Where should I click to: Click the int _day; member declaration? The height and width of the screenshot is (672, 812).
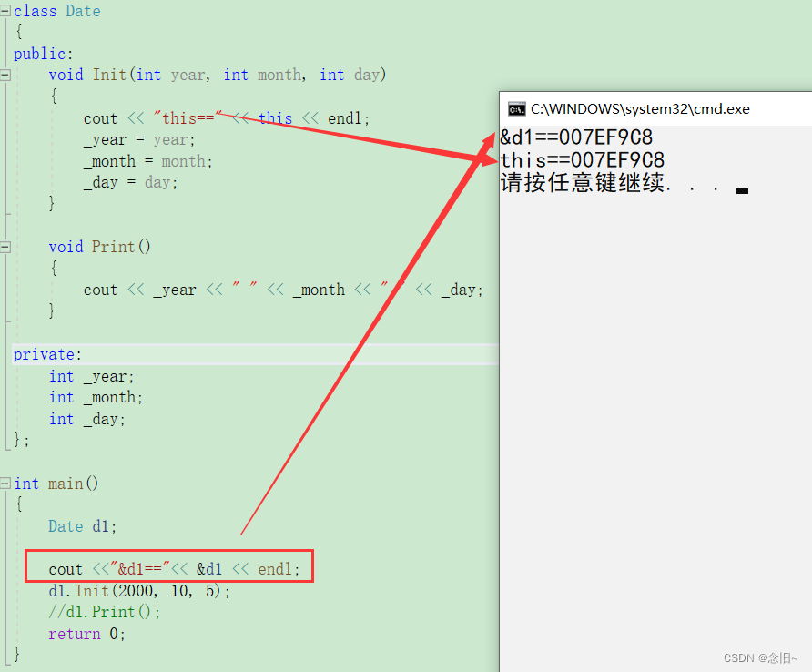coord(87,419)
